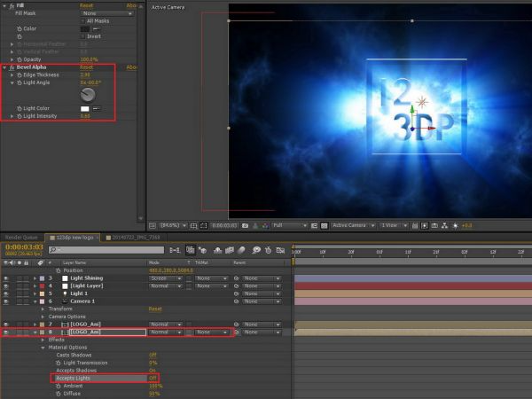Toggle the All Masks checkbox
The height and width of the screenshot is (399, 532).
[82, 21]
